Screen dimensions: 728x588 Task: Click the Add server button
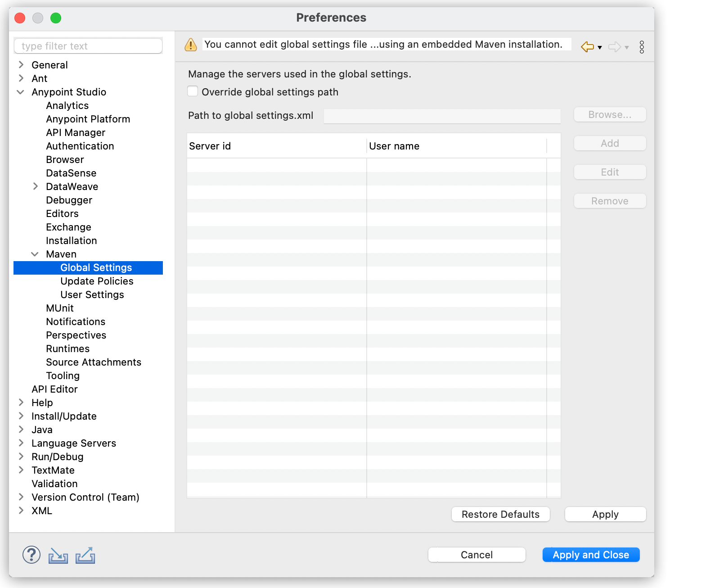click(609, 143)
